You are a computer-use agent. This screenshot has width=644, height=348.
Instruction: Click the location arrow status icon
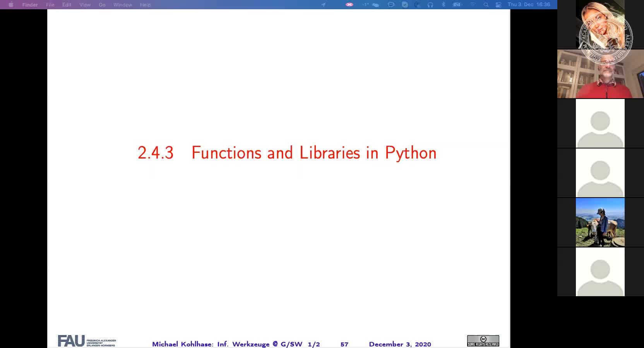323,5
